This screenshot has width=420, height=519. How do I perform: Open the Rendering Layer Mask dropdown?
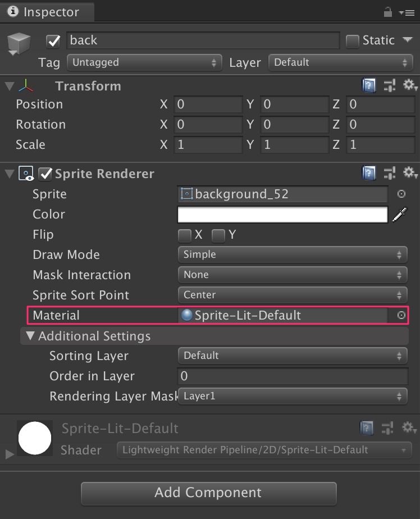293,396
